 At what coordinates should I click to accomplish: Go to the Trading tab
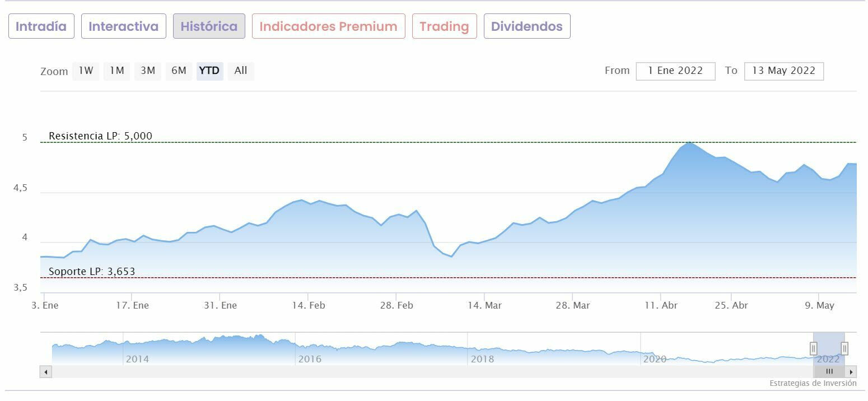(444, 26)
